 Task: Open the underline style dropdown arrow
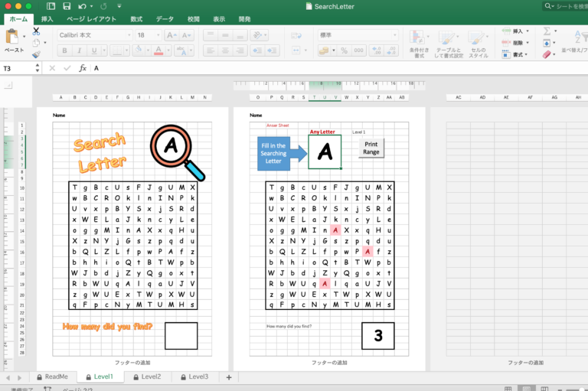[104, 51]
